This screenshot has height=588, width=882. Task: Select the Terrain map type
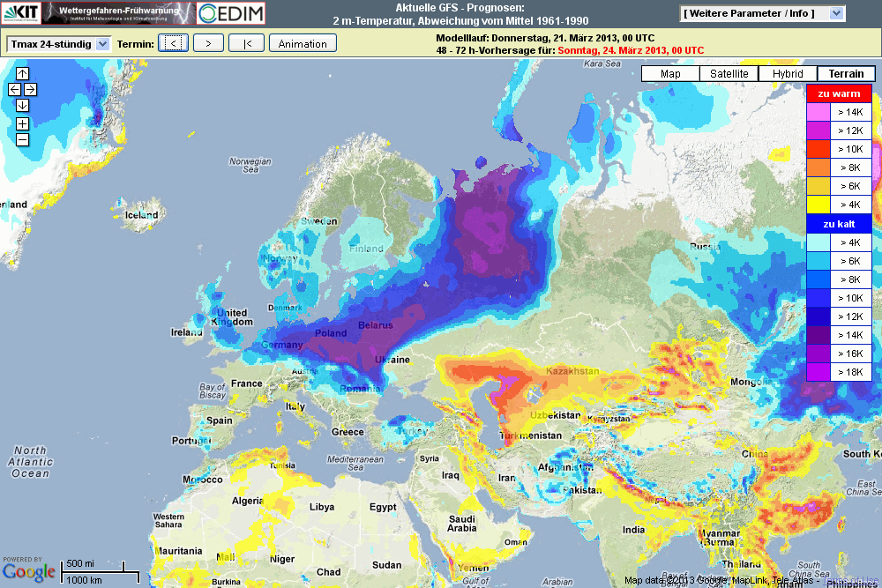point(846,74)
